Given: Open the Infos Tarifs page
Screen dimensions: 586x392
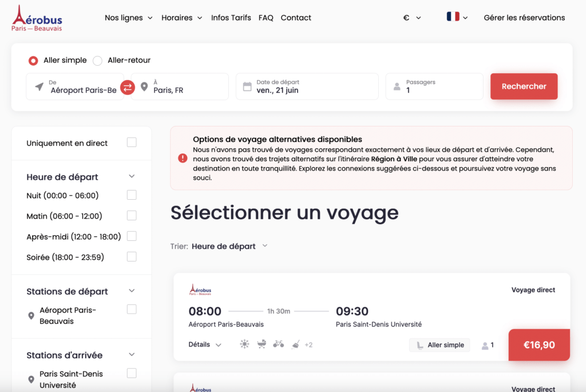Looking at the screenshot, I should (x=231, y=18).
